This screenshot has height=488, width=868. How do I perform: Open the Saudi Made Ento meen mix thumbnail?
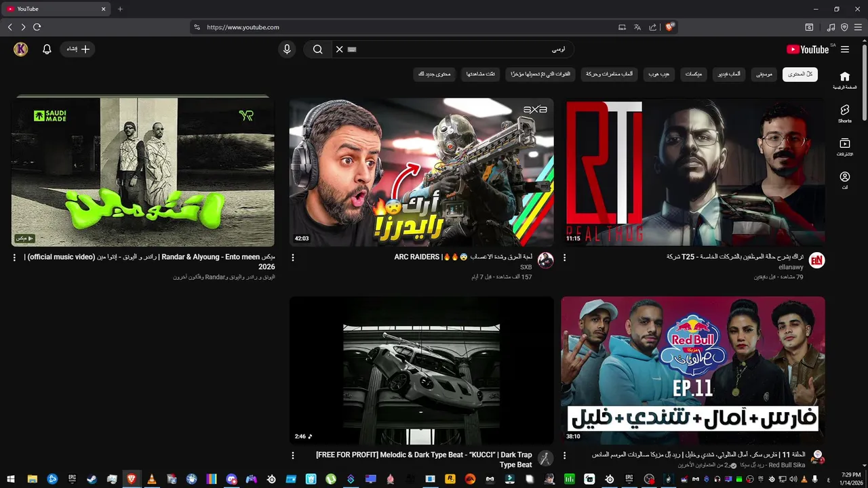[143, 172]
